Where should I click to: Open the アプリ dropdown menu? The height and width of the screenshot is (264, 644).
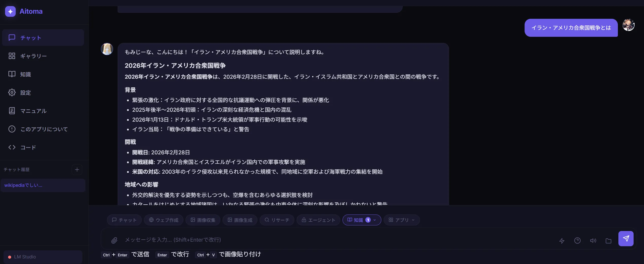point(402,220)
